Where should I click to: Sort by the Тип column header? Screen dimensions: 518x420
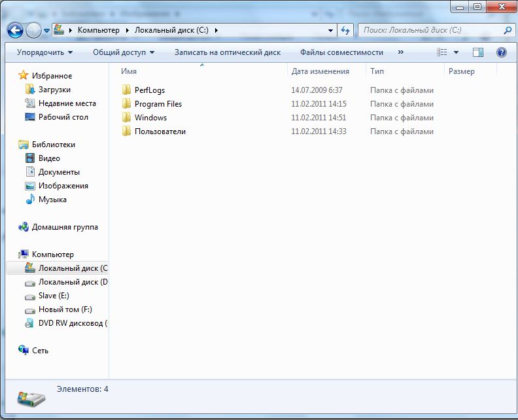(377, 71)
